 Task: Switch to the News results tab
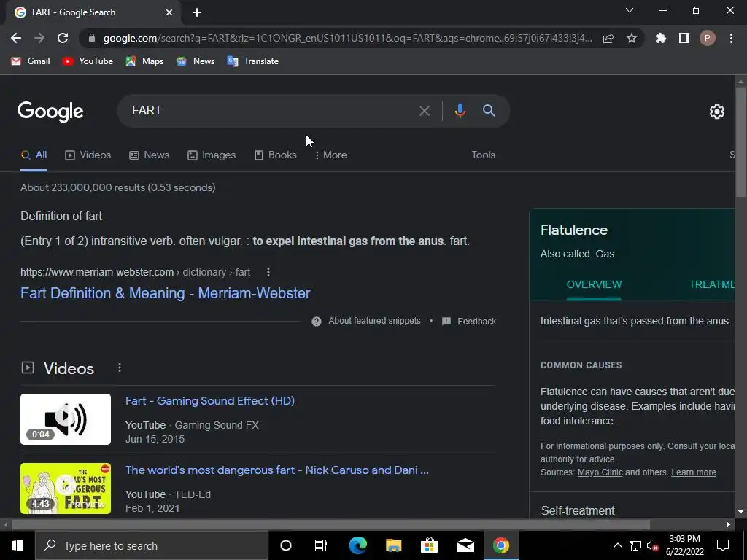click(149, 155)
